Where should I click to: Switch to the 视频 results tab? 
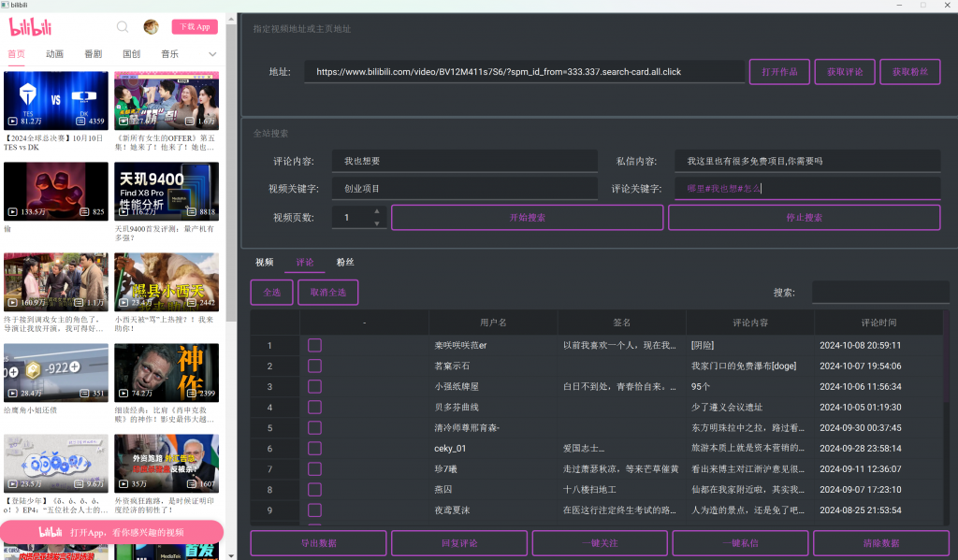pos(264,262)
